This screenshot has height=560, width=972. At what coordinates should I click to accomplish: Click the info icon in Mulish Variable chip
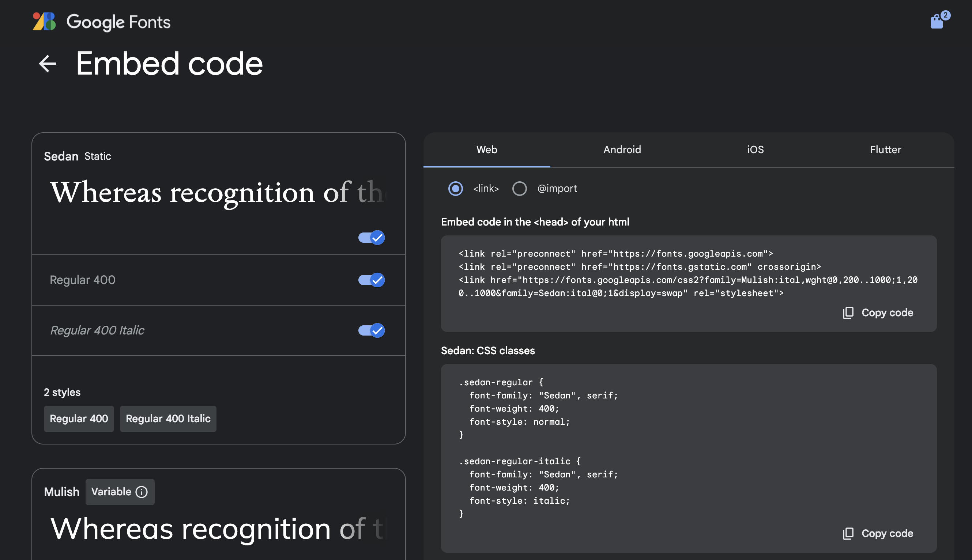[142, 492]
